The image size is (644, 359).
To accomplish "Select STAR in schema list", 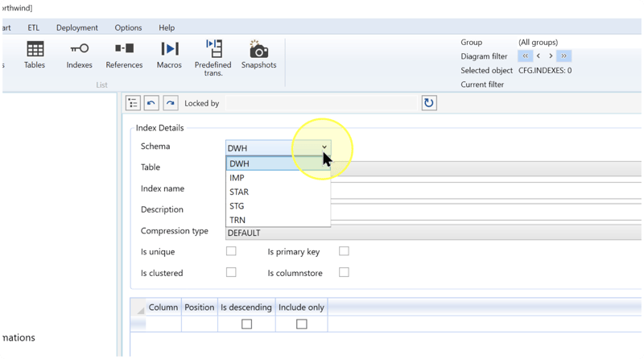I will click(x=278, y=192).
